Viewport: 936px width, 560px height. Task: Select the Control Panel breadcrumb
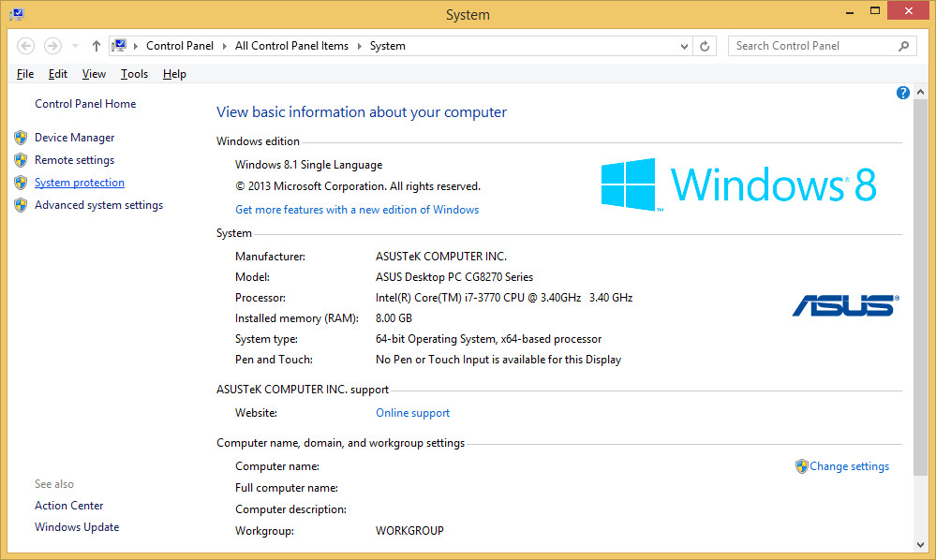tap(180, 46)
